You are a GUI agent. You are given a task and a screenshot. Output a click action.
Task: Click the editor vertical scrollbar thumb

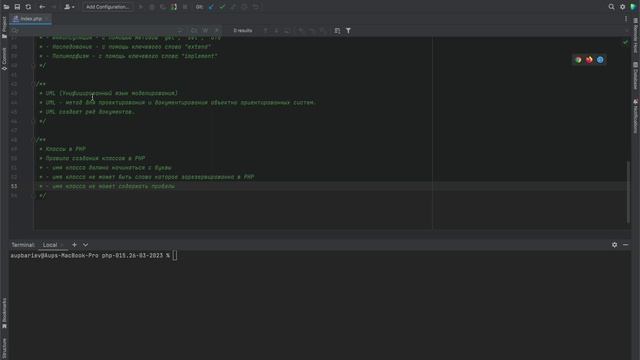click(x=628, y=192)
